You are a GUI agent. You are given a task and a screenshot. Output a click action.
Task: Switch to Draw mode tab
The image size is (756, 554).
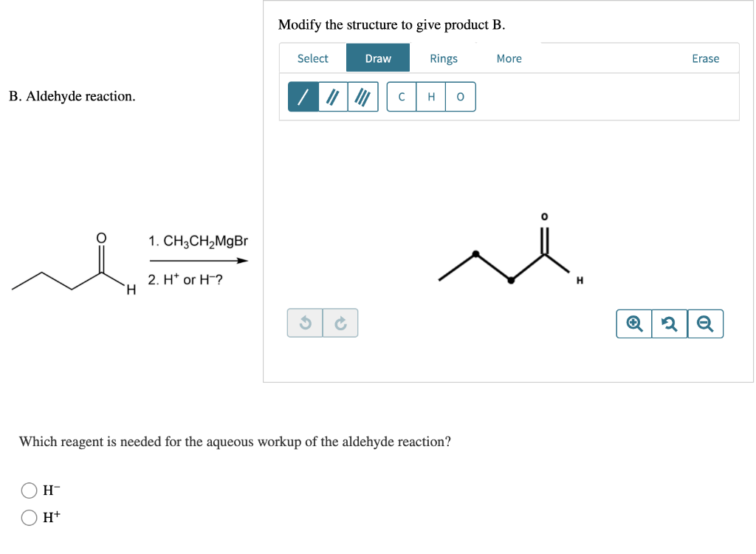click(x=378, y=58)
